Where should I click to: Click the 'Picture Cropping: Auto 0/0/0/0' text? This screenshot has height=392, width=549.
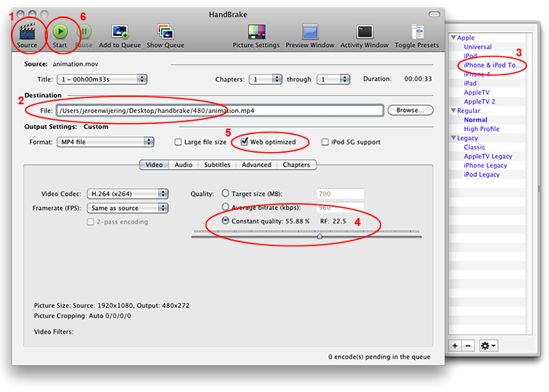click(82, 316)
